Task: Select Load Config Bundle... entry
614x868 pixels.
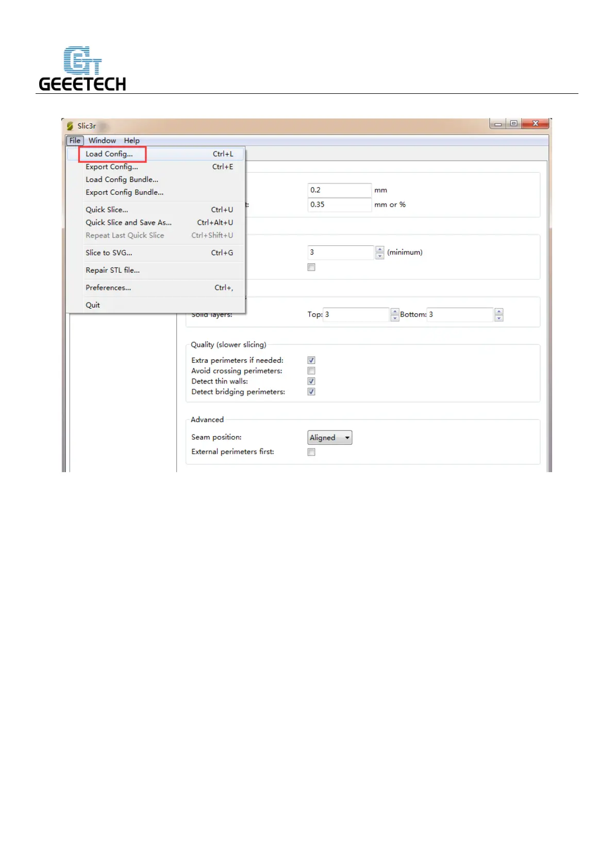Action: pyautogui.click(x=156, y=179)
